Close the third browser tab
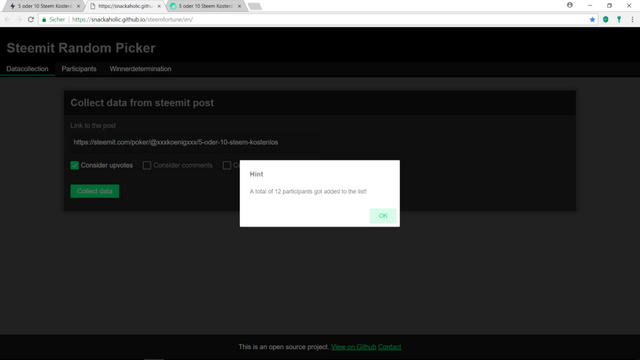Viewport: 640px width, 360px height. [239, 6]
